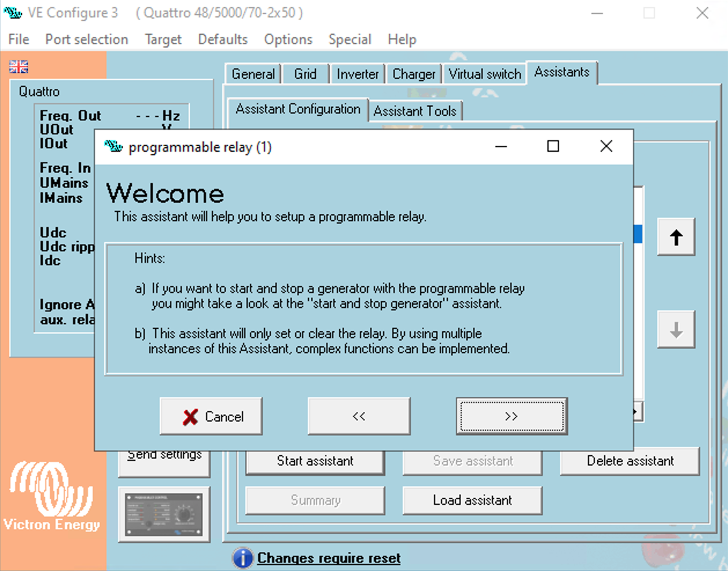Open the File menu

pos(19,39)
